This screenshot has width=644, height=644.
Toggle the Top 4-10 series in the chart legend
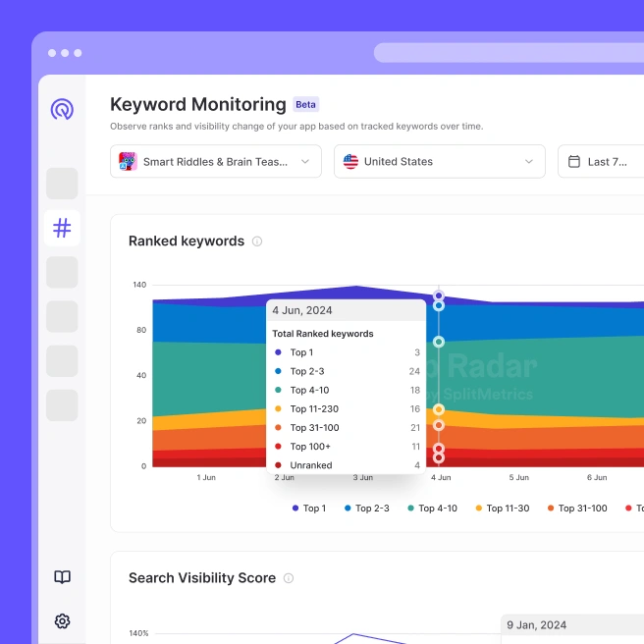pyautogui.click(x=432, y=509)
